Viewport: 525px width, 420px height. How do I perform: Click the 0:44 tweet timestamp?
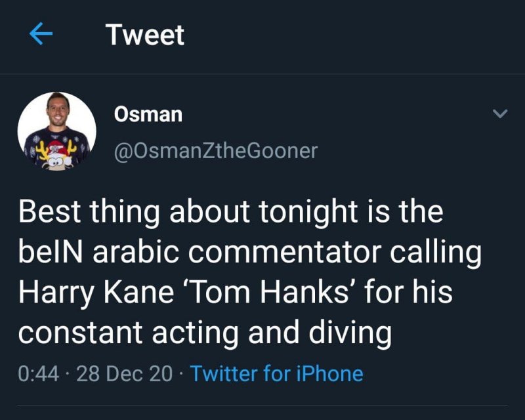(x=39, y=374)
